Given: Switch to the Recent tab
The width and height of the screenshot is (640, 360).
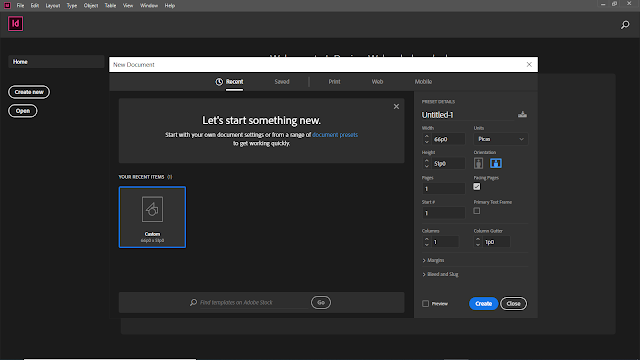Looking at the screenshot, I should (234, 82).
